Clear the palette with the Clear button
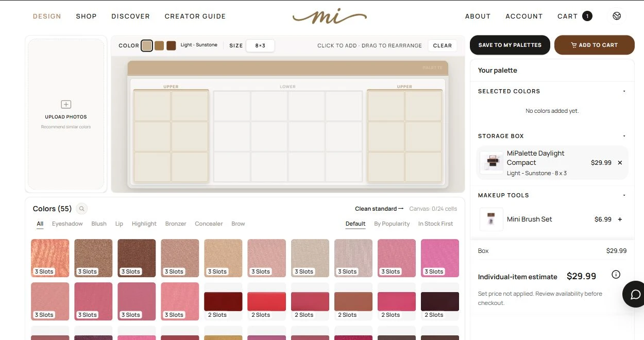Screen dimensions: 644x340 pyautogui.click(x=443, y=45)
